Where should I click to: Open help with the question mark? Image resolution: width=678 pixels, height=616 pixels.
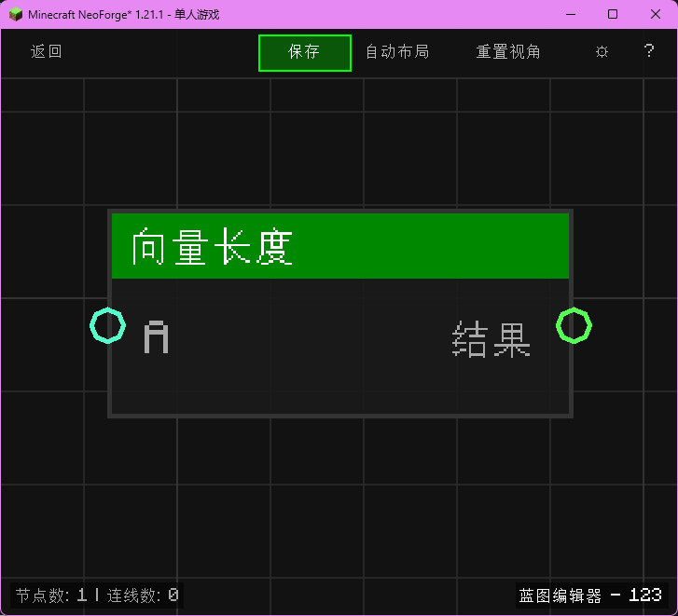[x=648, y=51]
